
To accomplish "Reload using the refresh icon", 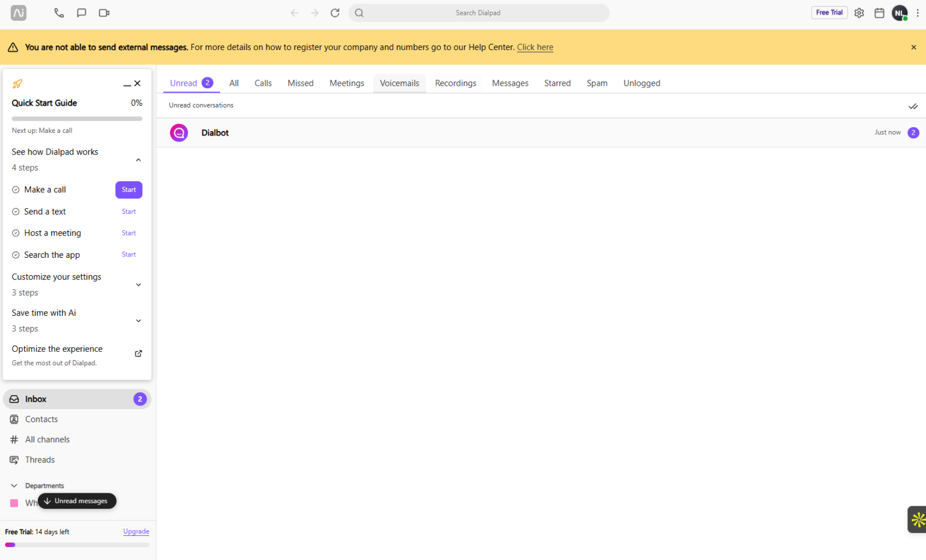I will [335, 13].
